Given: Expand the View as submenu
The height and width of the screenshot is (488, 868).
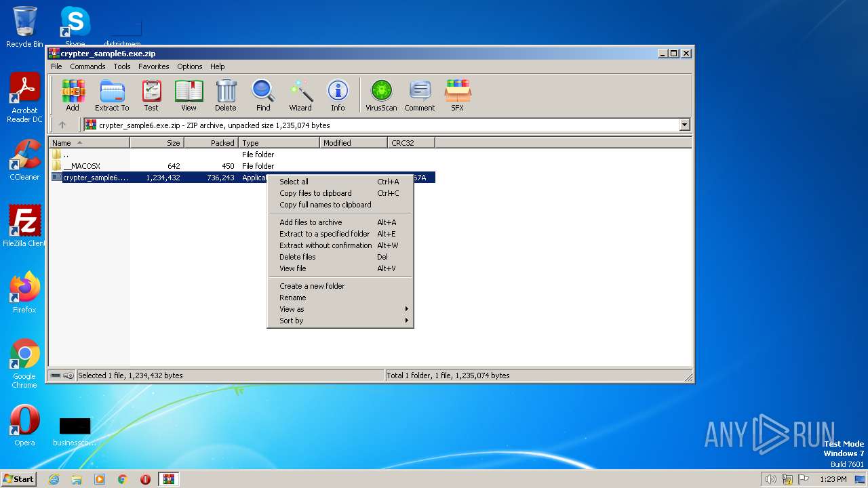Looking at the screenshot, I should (340, 309).
